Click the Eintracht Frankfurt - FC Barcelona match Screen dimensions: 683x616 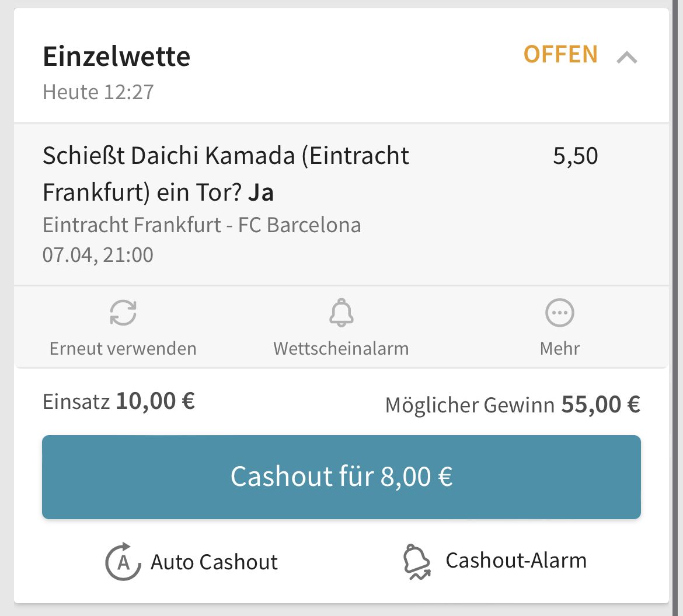click(x=201, y=225)
